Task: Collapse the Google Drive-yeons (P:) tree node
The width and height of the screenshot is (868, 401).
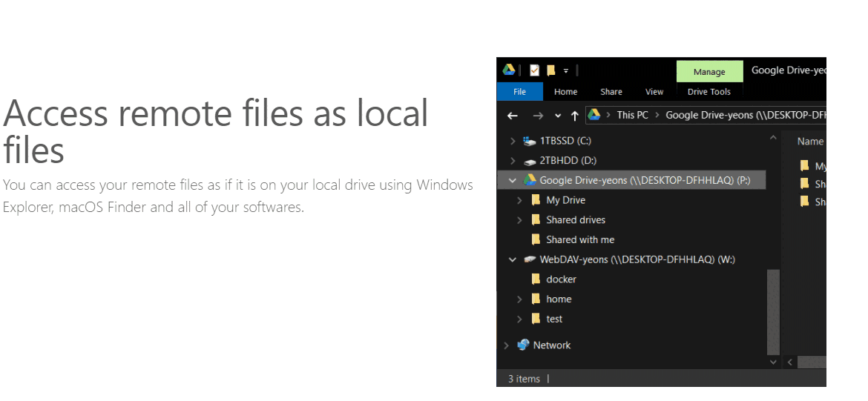Action: 512,180
